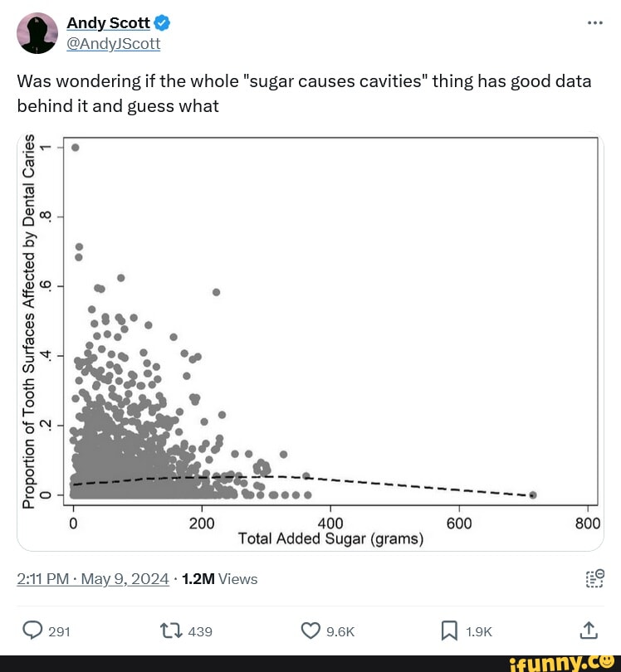Click the 1.2M Views count

[220, 579]
